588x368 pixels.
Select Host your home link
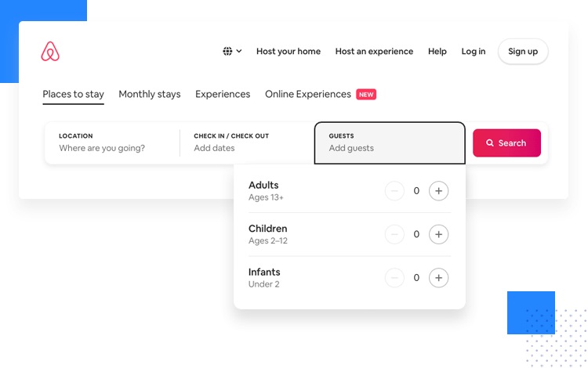pyautogui.click(x=288, y=52)
